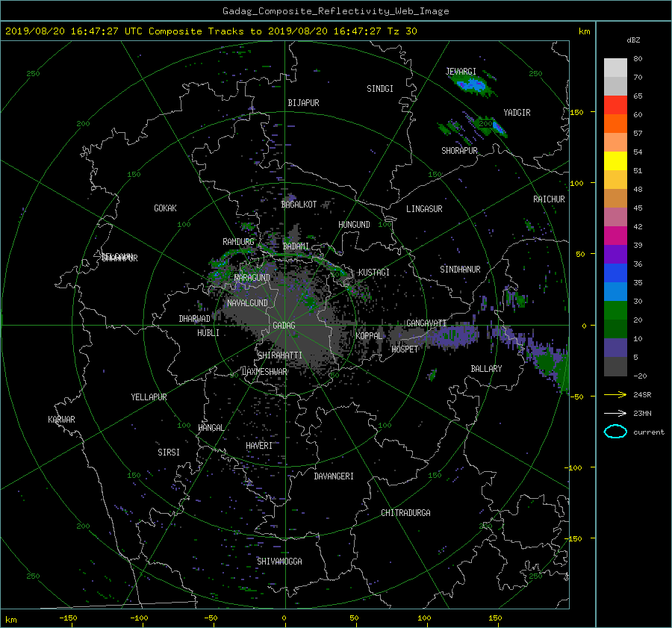Click the NARAGUND city label
The image size is (672, 628).
[252, 278]
